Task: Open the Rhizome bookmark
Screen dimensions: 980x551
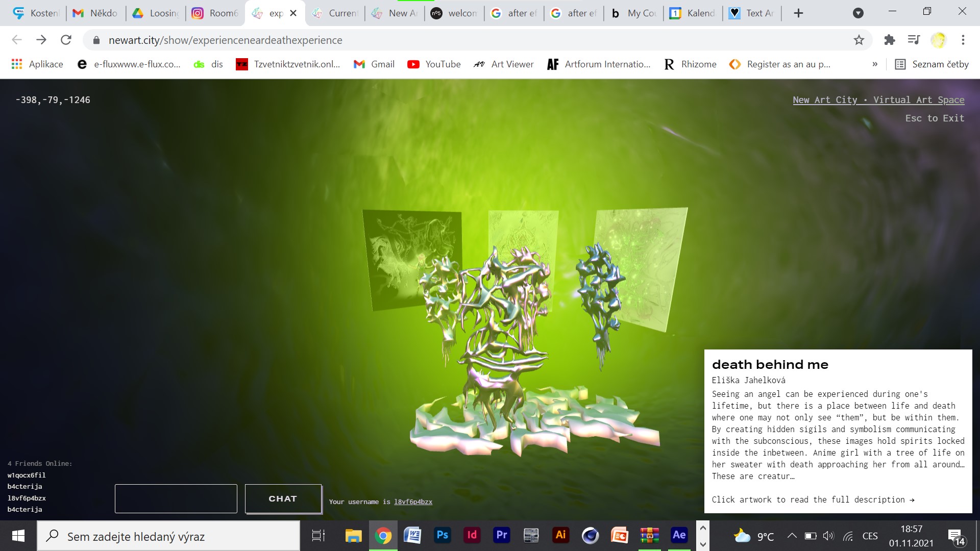Action: (x=690, y=64)
